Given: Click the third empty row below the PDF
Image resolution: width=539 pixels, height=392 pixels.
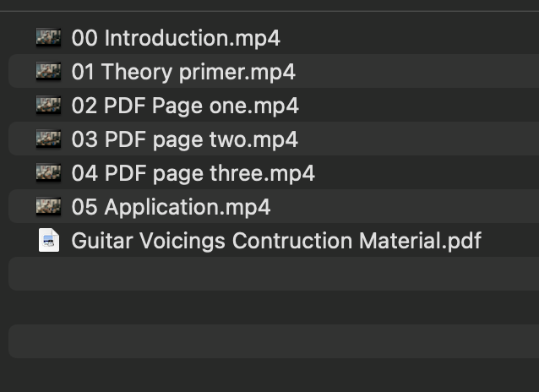Looking at the screenshot, I should pos(270,341).
